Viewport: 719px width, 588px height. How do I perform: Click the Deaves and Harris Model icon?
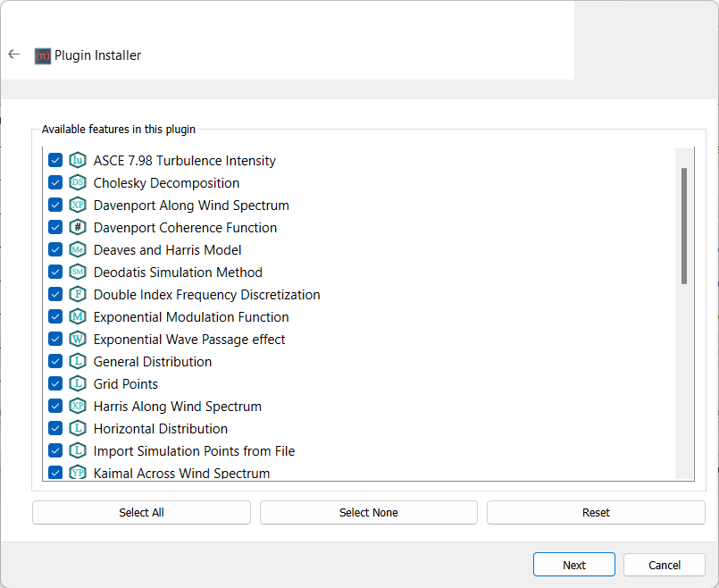[78, 250]
